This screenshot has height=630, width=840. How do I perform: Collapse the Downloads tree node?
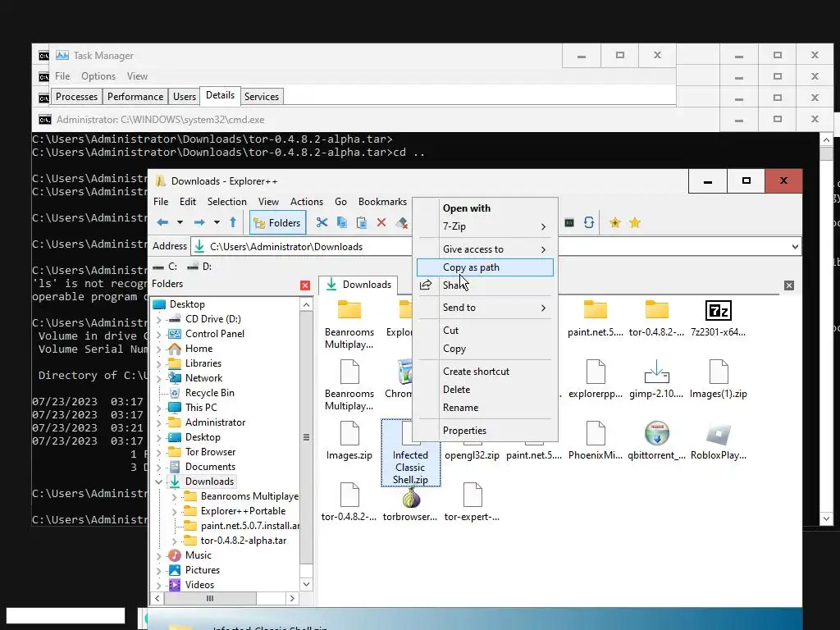click(x=158, y=482)
